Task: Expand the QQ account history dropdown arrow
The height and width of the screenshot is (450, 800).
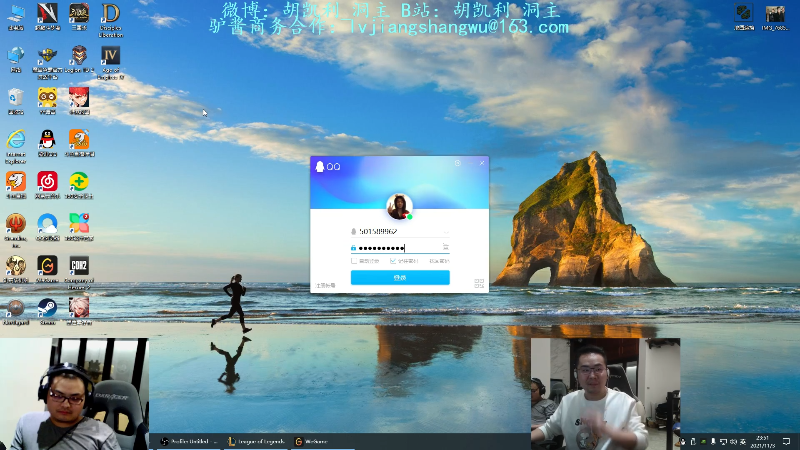Action: coord(446,232)
